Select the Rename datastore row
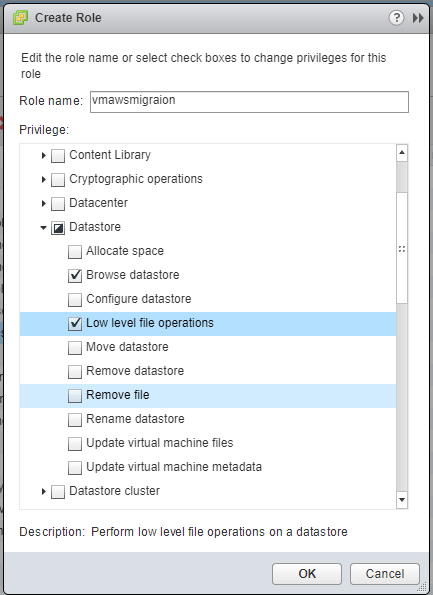 pos(208,419)
